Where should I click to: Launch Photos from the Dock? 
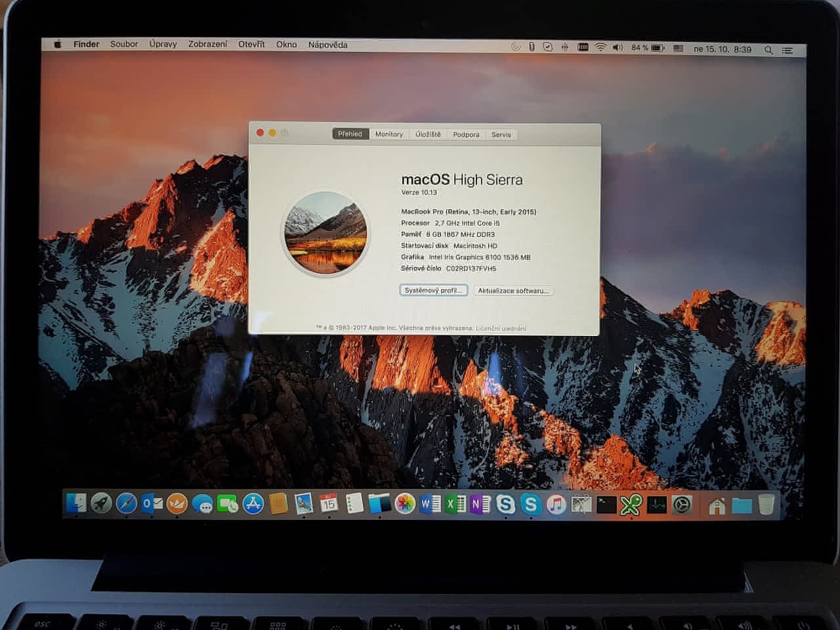tap(405, 504)
